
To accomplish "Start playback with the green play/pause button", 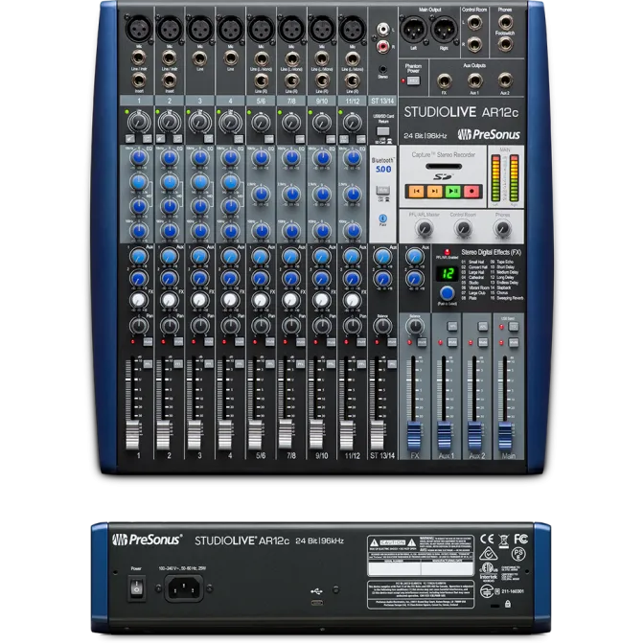I will coord(453,191).
